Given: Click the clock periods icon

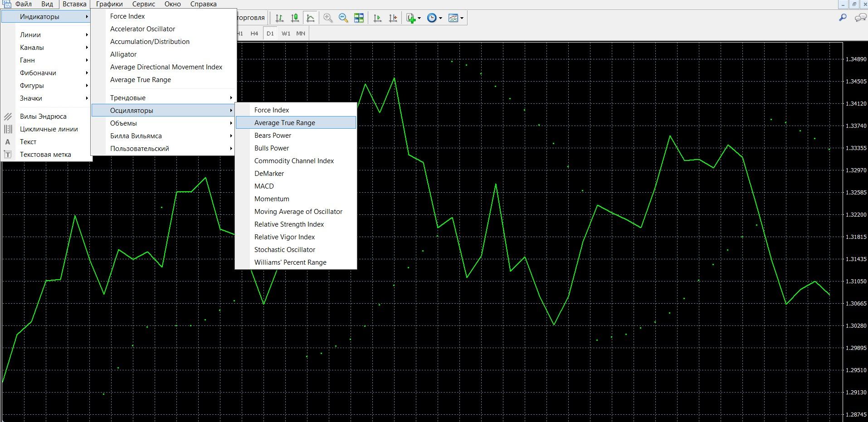Looking at the screenshot, I should 432,18.
